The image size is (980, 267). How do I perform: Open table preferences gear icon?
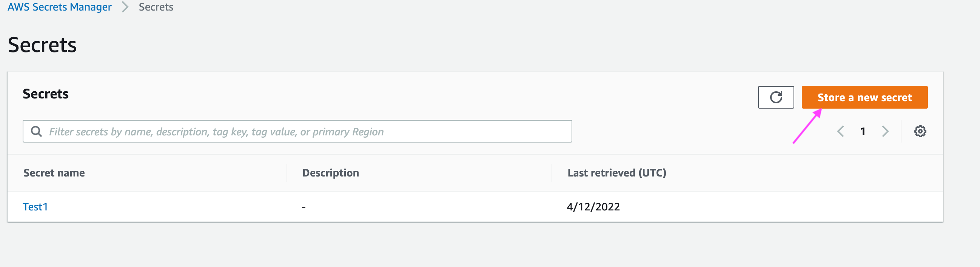tap(920, 131)
